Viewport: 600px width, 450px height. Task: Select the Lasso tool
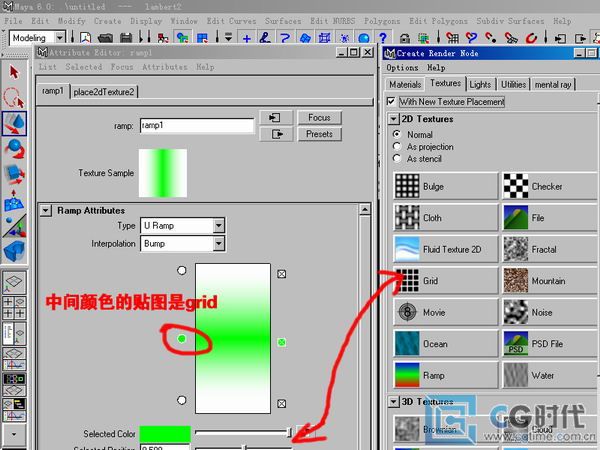coord(14,98)
